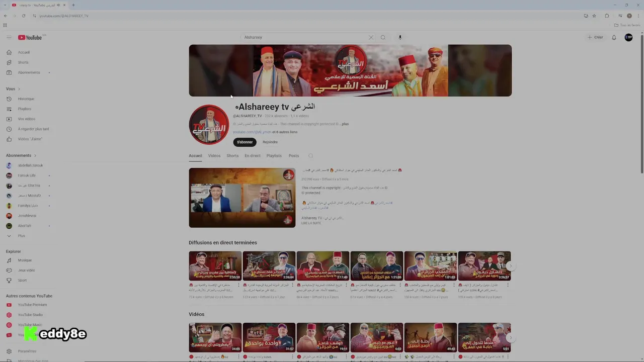The height and width of the screenshot is (362, 644).
Task: Open live stream thumbnail lasting 2:55:10
Action: (215, 266)
